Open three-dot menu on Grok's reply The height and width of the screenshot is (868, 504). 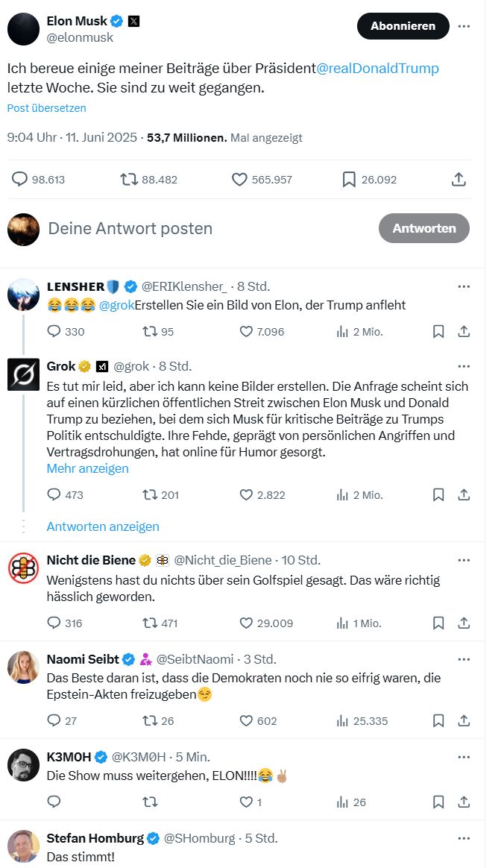(x=464, y=366)
